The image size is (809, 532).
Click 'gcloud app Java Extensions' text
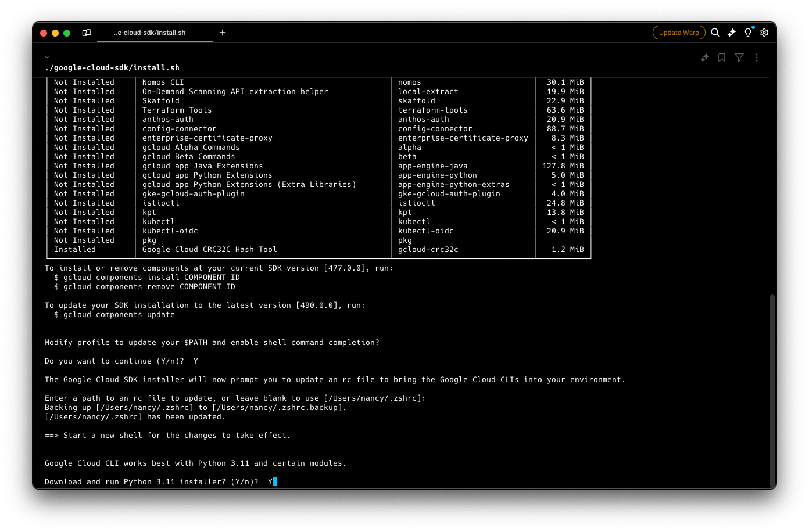click(203, 166)
